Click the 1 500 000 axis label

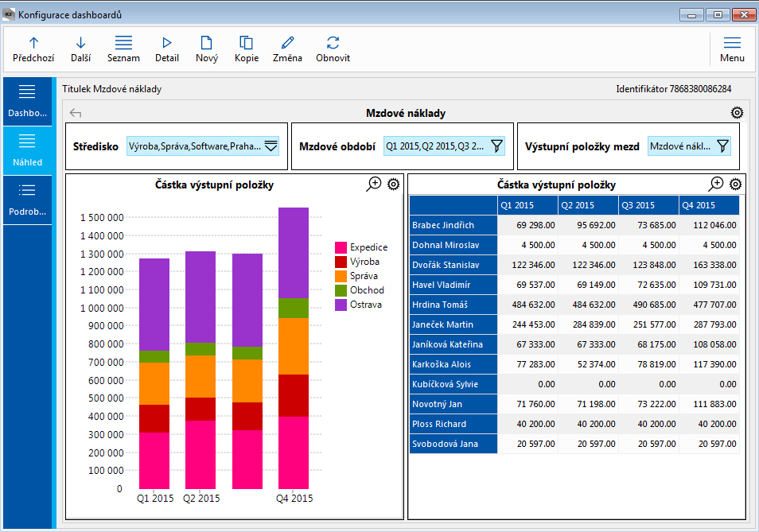102,218
